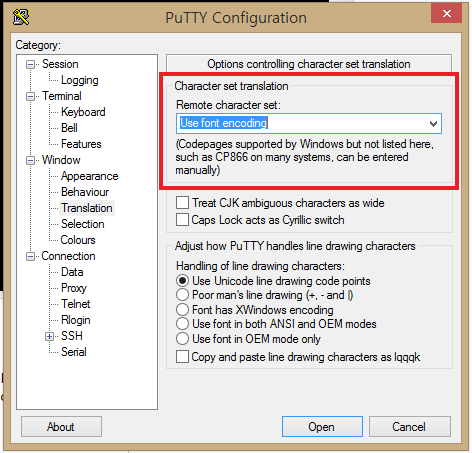Click the About button
The image size is (472, 453).
point(61,426)
